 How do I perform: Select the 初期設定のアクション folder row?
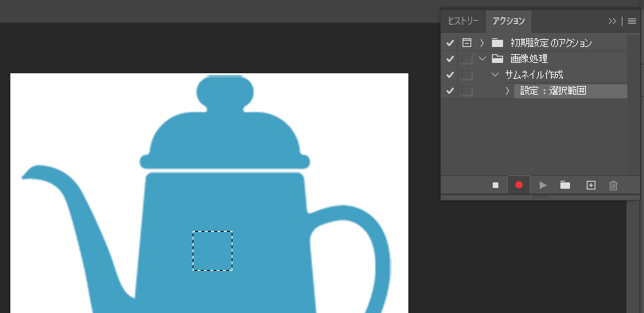551,43
